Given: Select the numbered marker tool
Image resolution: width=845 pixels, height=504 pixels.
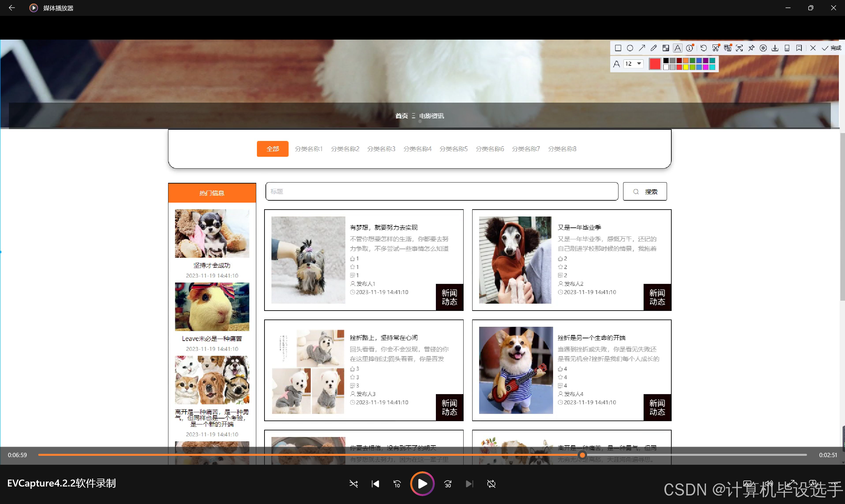Looking at the screenshot, I should (690, 48).
